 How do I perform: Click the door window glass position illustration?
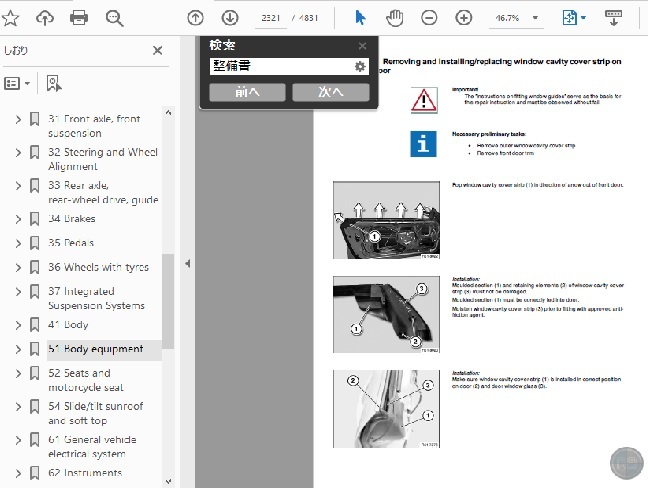[x=386, y=409]
